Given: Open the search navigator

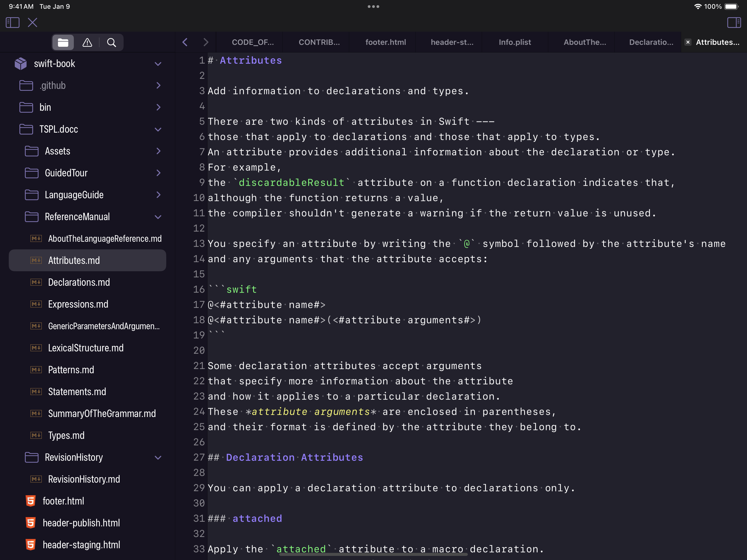Looking at the screenshot, I should click(112, 42).
